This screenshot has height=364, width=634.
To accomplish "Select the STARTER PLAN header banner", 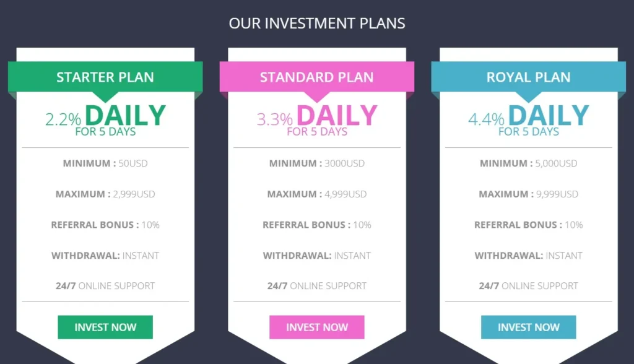I will point(105,77).
